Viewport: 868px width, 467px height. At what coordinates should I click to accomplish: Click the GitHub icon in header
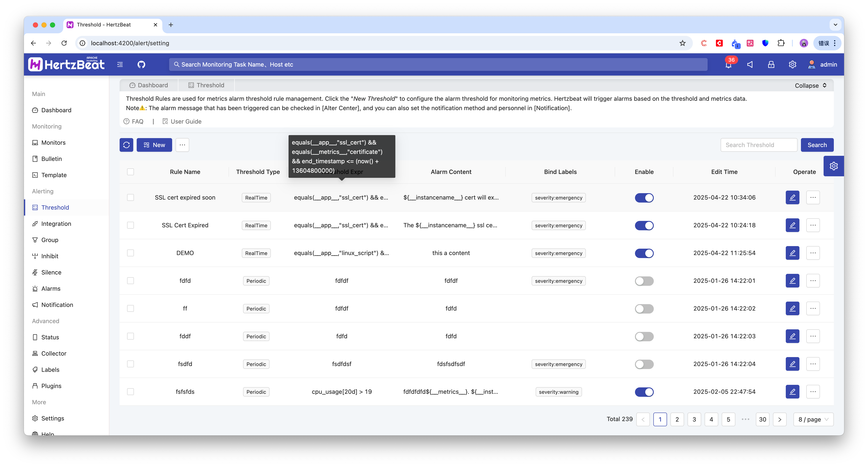pyautogui.click(x=141, y=64)
